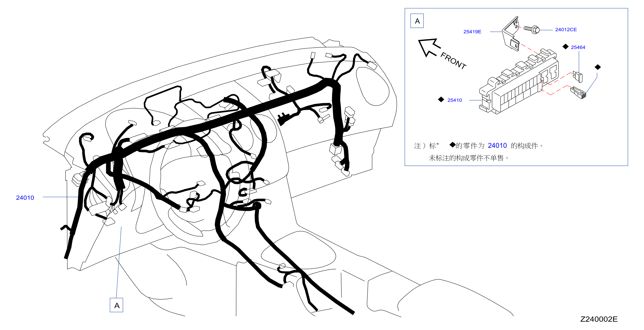Click the FRONT direction arrow
Viewport: 644px width, 330px height.
coord(428,47)
